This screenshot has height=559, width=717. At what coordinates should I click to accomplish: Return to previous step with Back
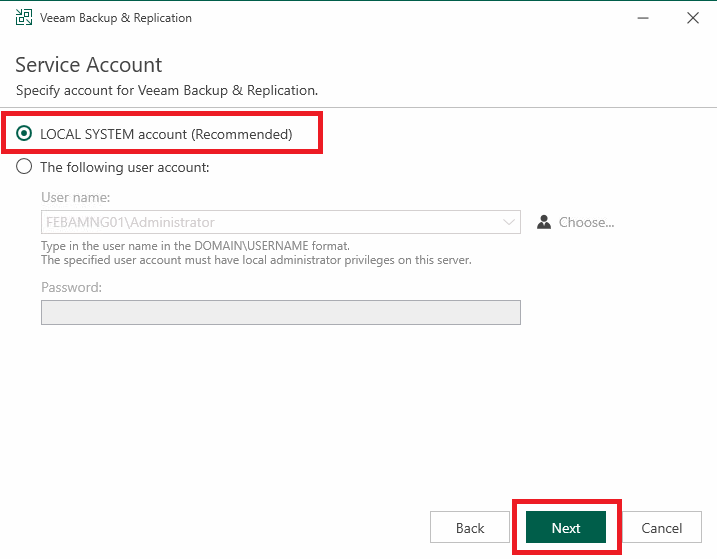[470, 527]
